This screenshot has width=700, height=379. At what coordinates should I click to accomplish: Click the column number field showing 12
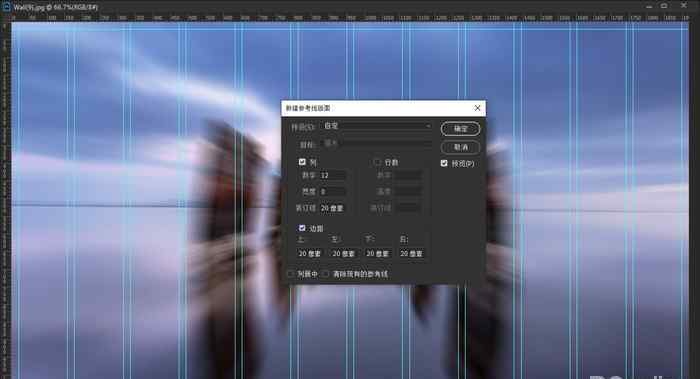click(333, 175)
